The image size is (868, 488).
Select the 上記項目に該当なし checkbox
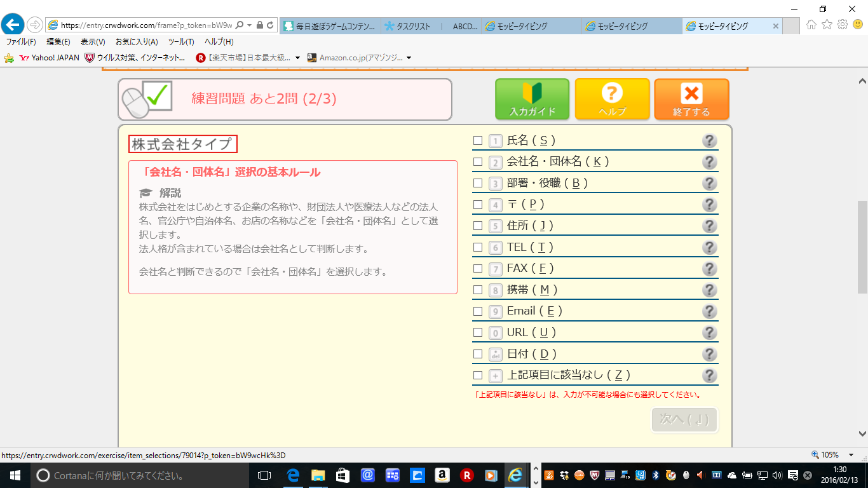pos(478,376)
